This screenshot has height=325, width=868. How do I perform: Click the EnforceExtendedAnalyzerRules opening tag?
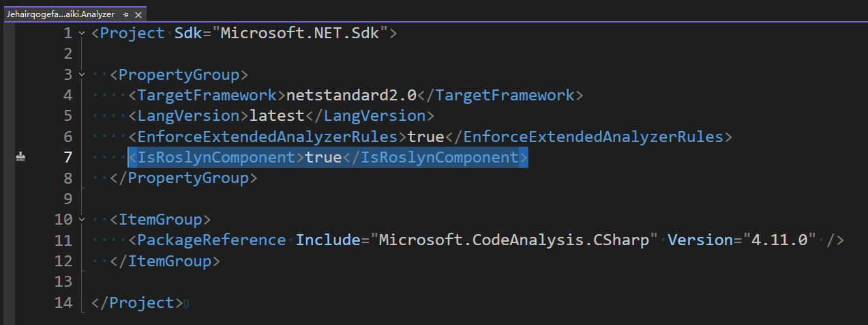coord(267,137)
